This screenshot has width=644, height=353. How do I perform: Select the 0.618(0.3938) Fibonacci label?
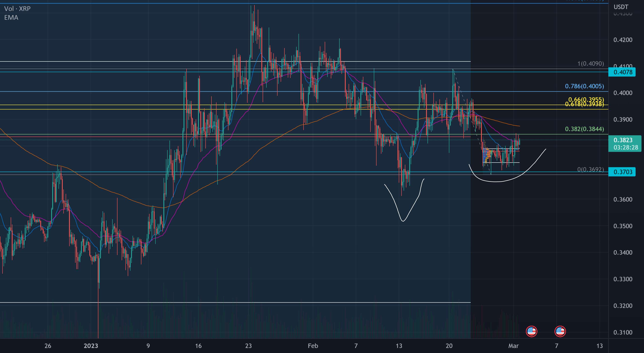584,104
